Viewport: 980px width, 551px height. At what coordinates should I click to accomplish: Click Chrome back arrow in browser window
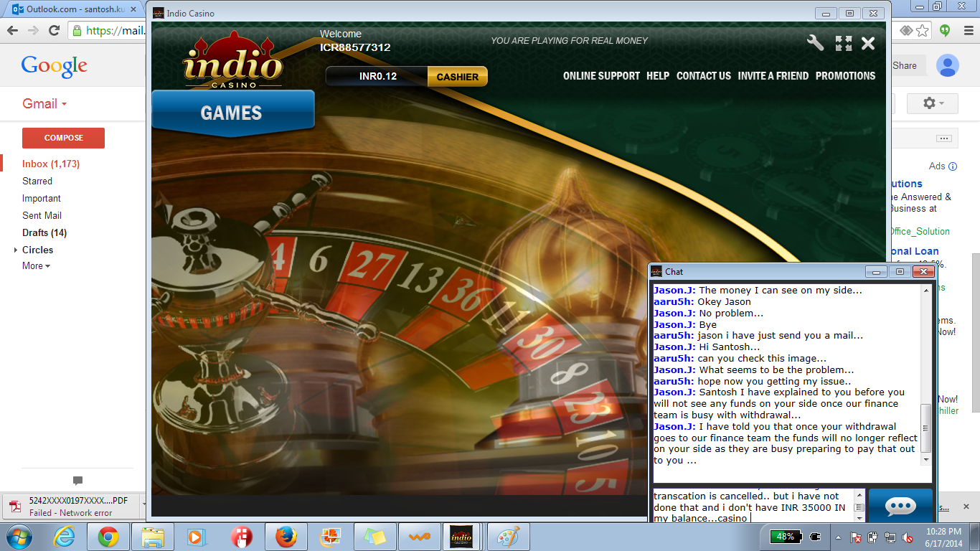pos(12,31)
